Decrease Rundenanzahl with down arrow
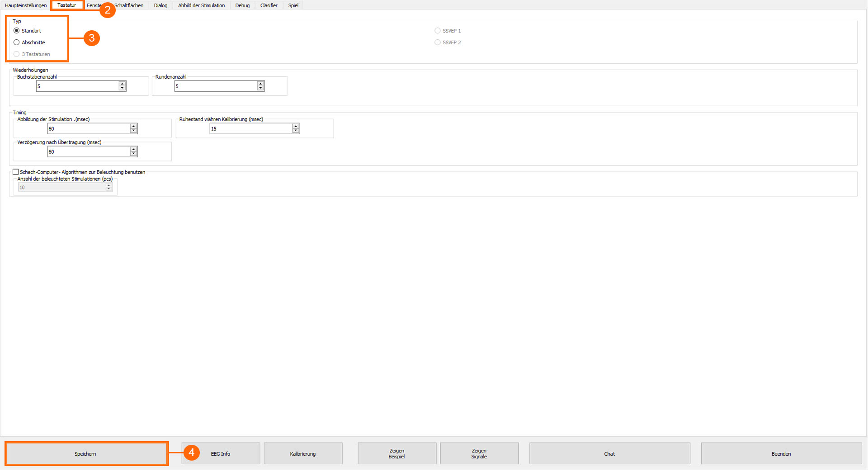This screenshot has width=868, height=471. [x=260, y=88]
